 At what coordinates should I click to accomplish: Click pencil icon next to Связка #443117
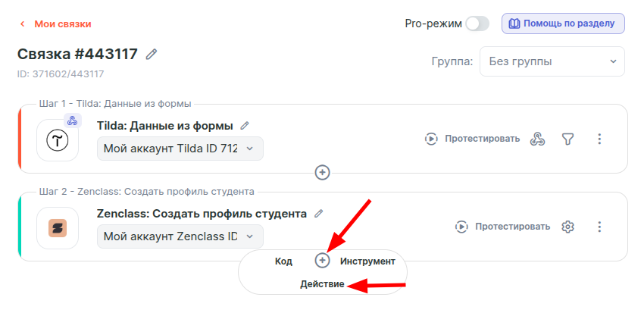click(152, 55)
